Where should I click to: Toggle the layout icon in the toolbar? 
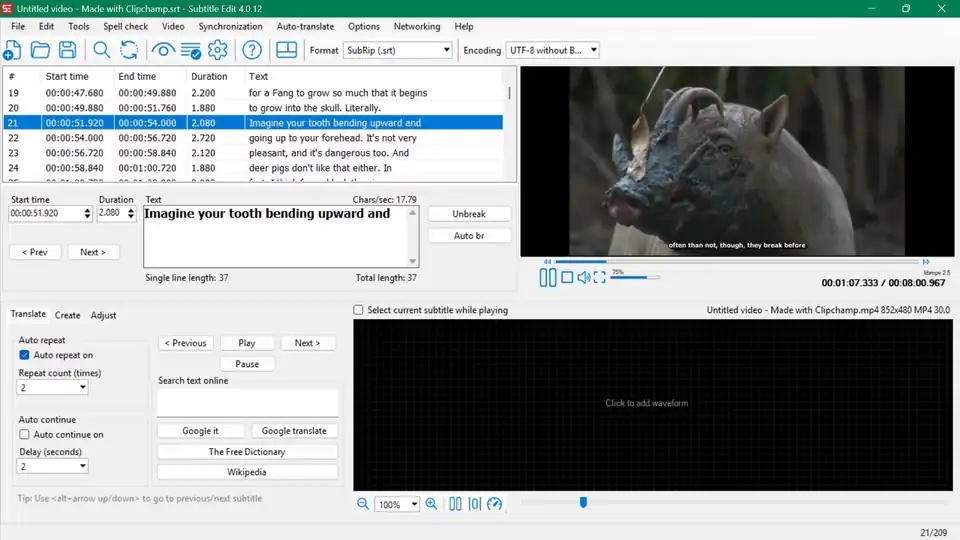[286, 50]
